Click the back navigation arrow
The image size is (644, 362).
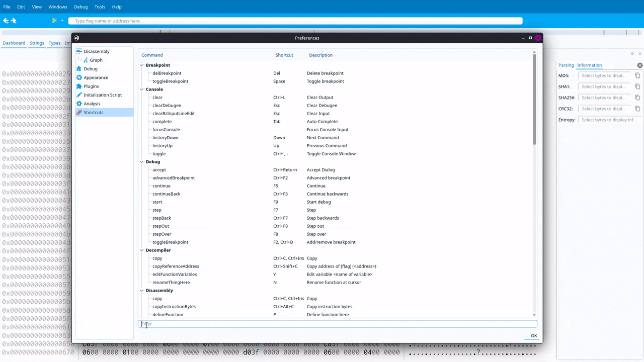(6, 21)
